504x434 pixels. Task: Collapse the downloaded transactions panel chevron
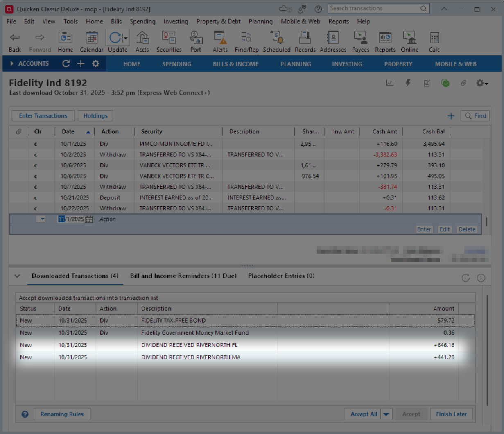point(17,276)
